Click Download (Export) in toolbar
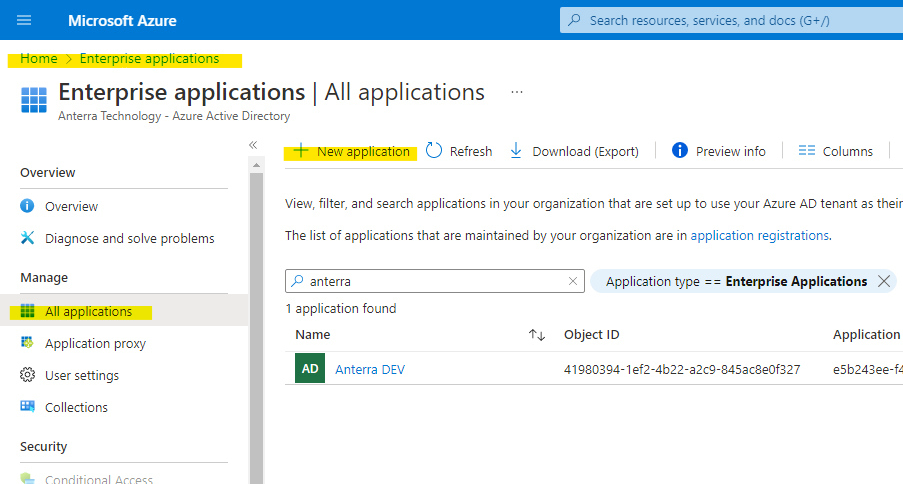The image size is (903, 484). coord(585,152)
